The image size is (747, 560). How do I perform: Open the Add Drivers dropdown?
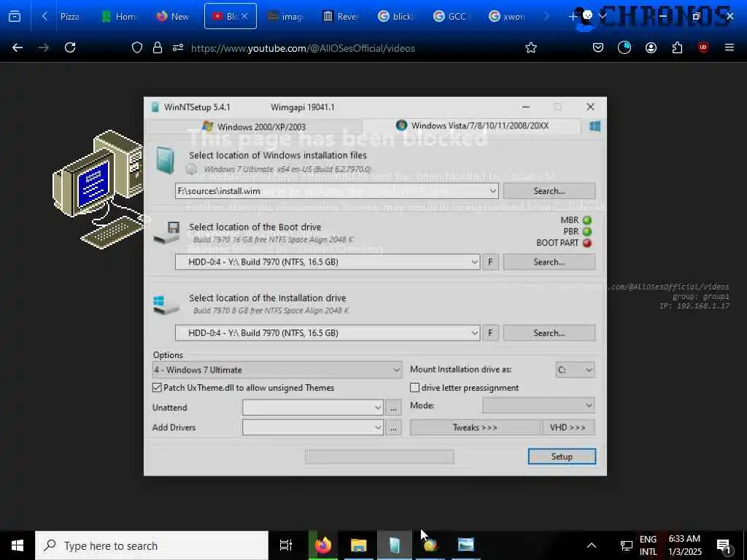[313, 427]
